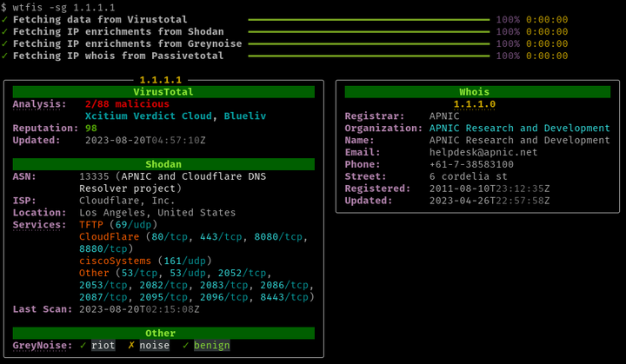Click the checkmark beside Fetching IP enrichments from Shodan
This screenshot has height=364, width=626.
(4, 31)
